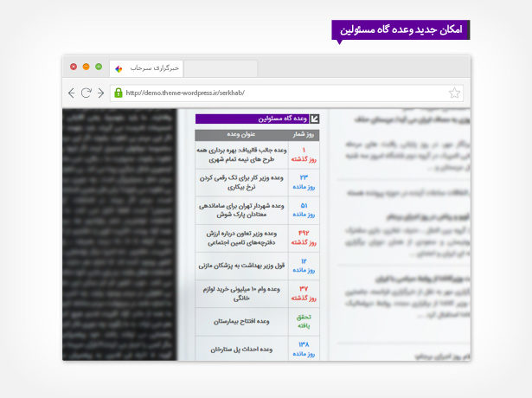Click the green padlock security icon
The image size is (532, 398).
click(x=118, y=93)
